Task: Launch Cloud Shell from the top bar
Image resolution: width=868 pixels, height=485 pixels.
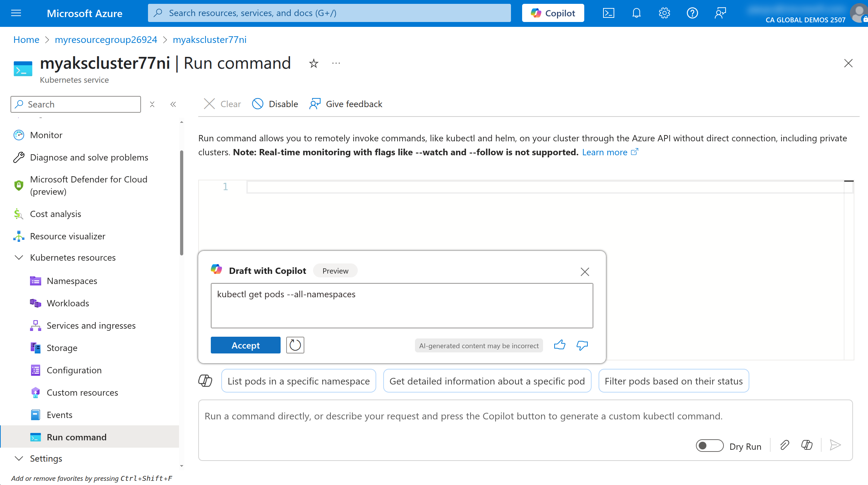Action: tap(608, 13)
